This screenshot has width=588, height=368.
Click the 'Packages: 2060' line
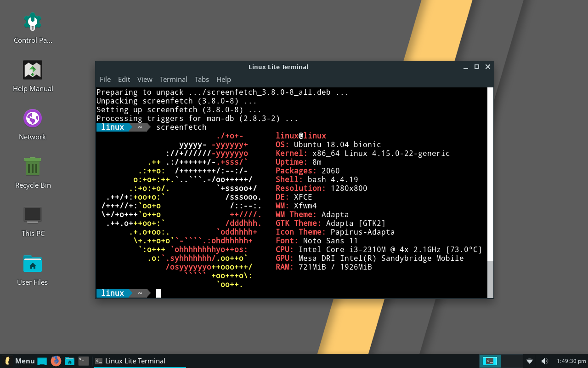click(308, 171)
